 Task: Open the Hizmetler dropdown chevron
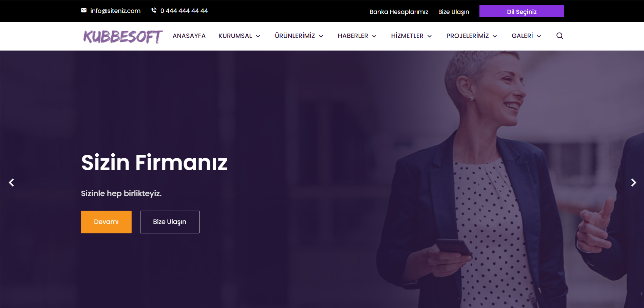(x=430, y=36)
